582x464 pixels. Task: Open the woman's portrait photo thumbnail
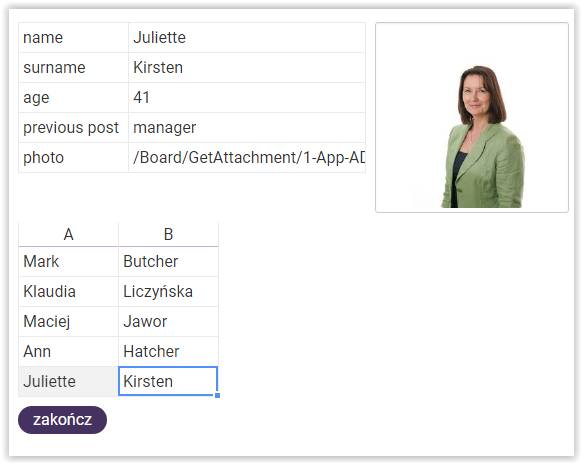[x=472, y=117]
